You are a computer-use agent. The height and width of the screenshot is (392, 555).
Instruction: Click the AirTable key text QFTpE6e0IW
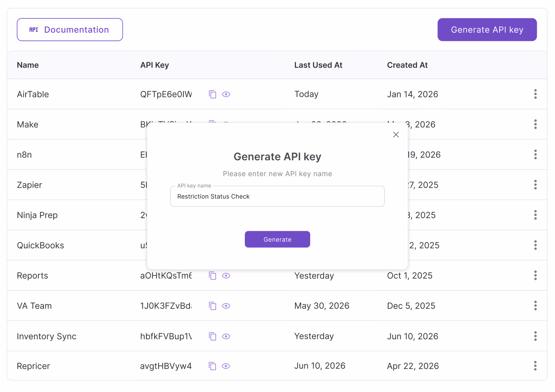click(x=166, y=94)
